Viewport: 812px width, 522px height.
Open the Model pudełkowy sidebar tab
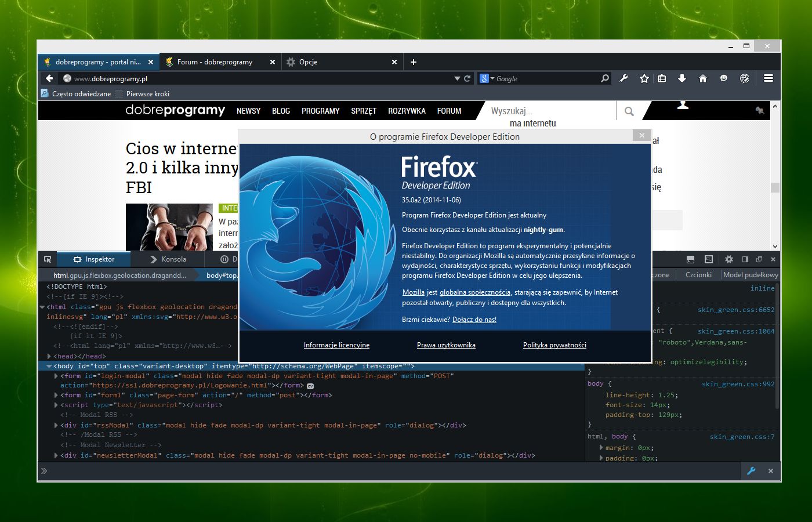coord(751,275)
